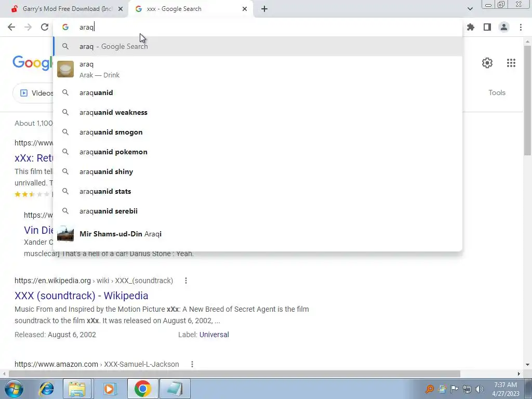Open Chrome's three-dot menu
This screenshot has height=399, width=532.
tap(521, 27)
